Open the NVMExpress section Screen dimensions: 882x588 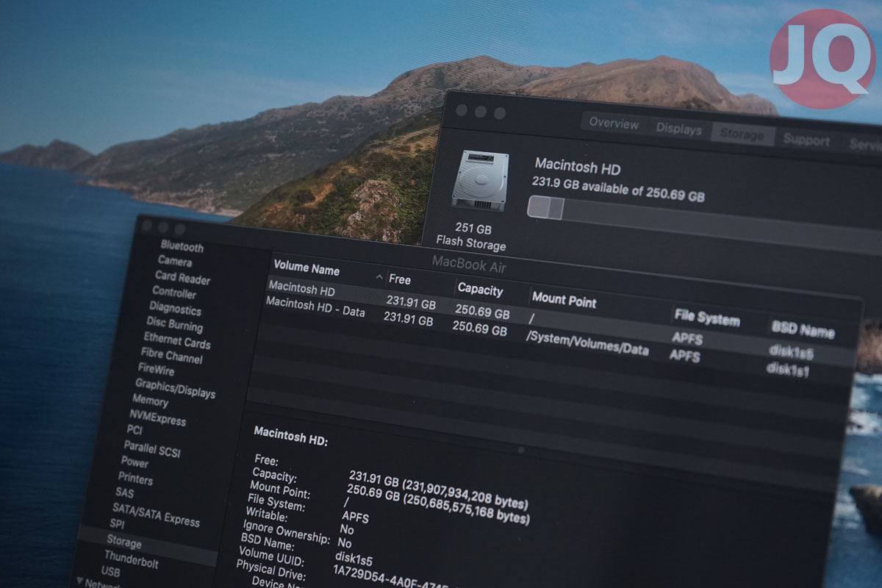[x=157, y=417]
